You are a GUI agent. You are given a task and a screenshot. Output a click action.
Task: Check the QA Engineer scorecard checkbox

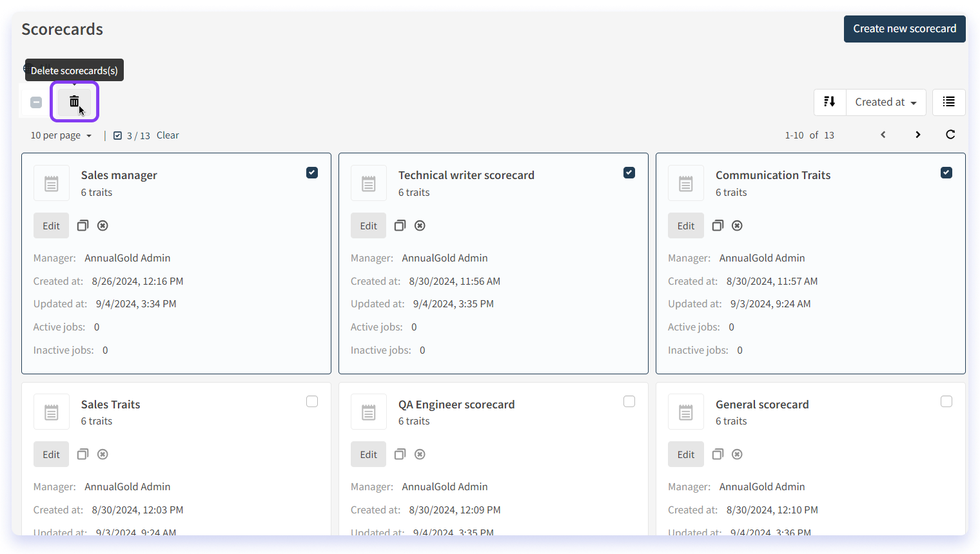coord(629,401)
